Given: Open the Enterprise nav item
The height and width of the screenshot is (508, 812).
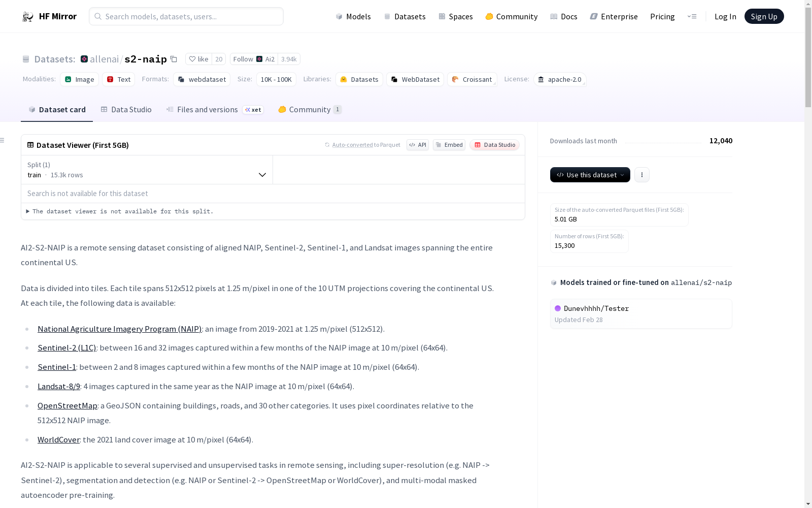Looking at the screenshot, I should [614, 16].
